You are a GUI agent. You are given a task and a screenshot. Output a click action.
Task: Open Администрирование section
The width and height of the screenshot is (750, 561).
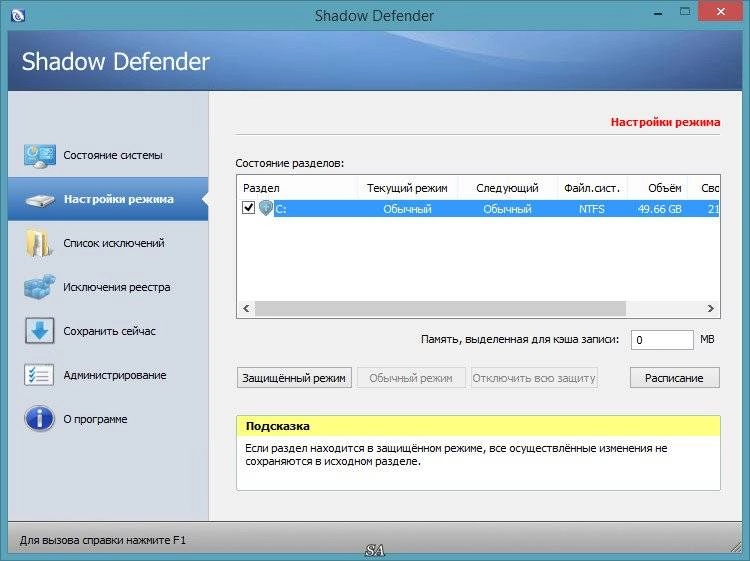[x=108, y=375]
